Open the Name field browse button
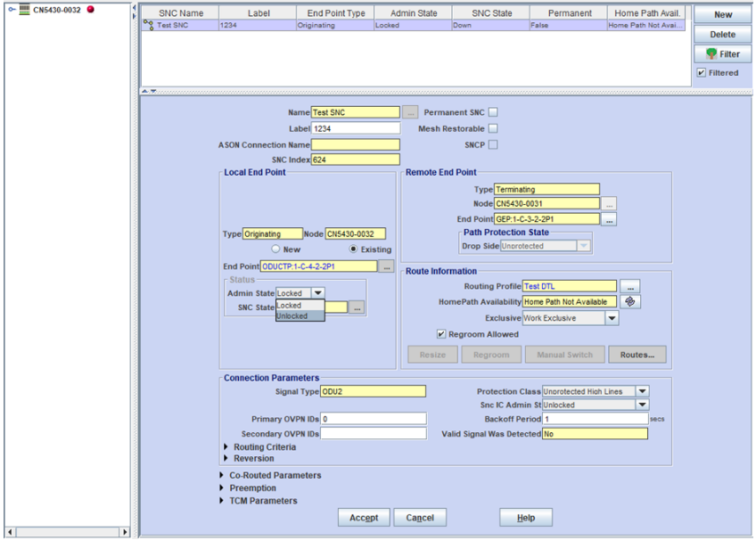The width and height of the screenshot is (756, 540). click(x=410, y=112)
